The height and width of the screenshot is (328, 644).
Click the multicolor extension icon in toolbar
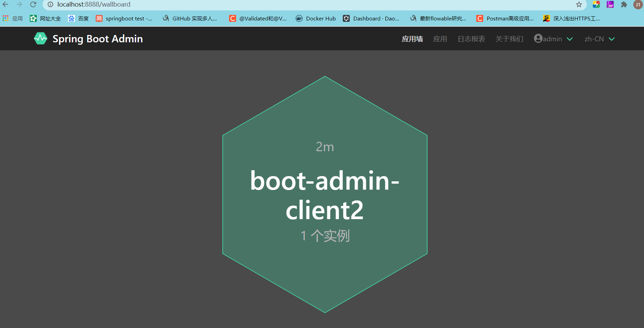(596, 5)
